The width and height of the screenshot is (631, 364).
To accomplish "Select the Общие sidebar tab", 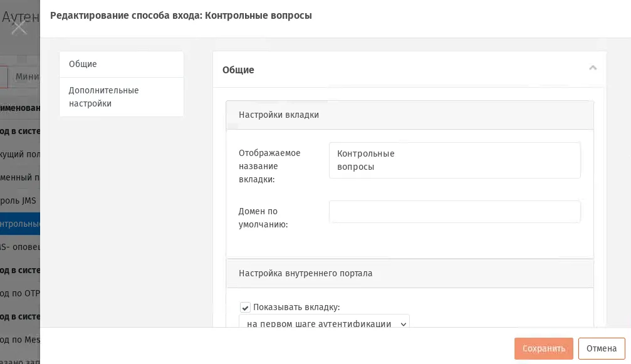I will 121,65.
